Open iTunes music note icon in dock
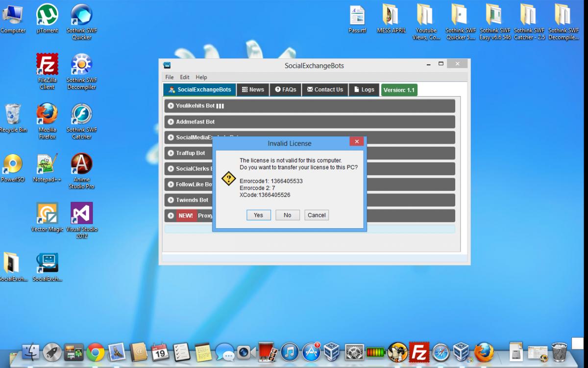Screen dimensions: 588x368 (290, 352)
